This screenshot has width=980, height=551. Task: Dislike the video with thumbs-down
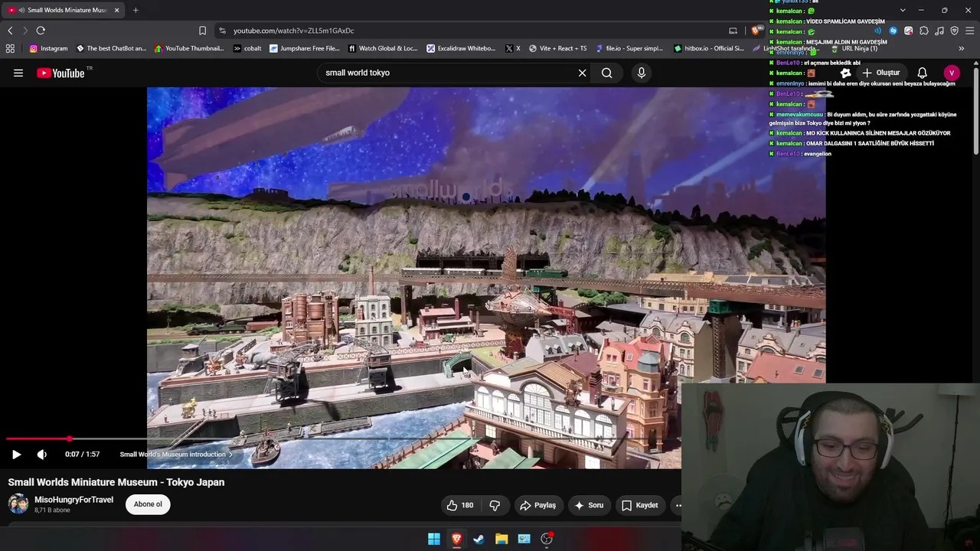[495, 505]
